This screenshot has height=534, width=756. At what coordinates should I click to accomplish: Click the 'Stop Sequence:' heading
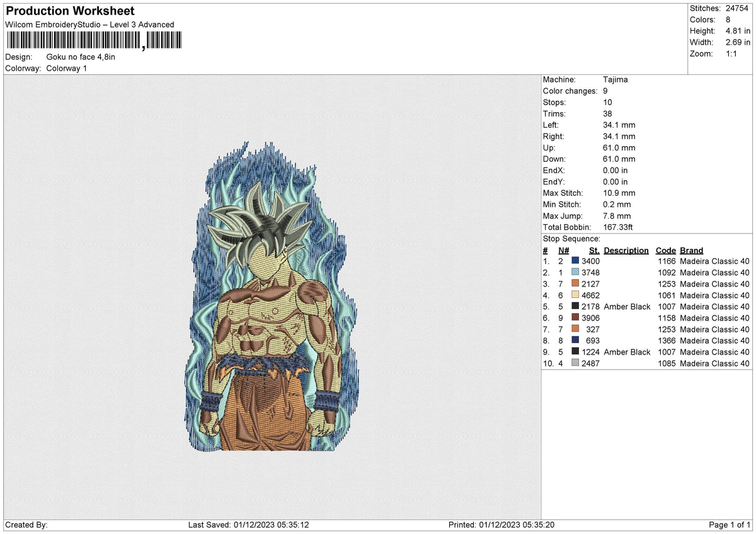click(571, 239)
